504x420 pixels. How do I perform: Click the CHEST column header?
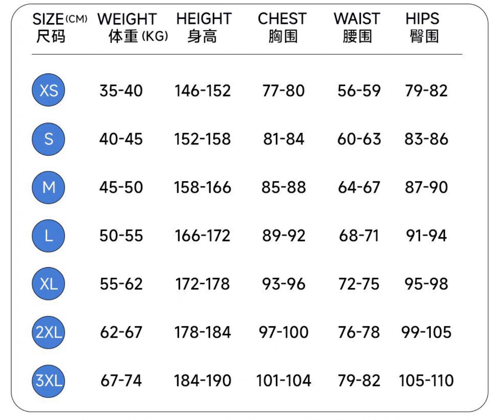click(x=282, y=27)
